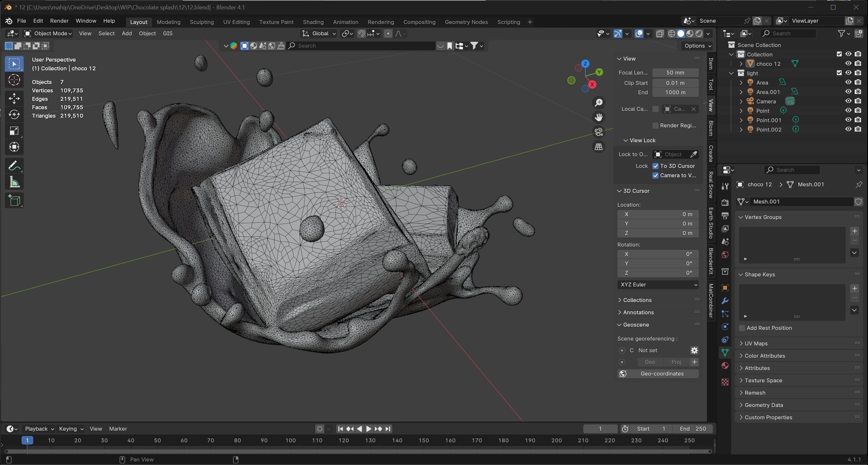Open the Options dropdown in viewport

point(697,46)
